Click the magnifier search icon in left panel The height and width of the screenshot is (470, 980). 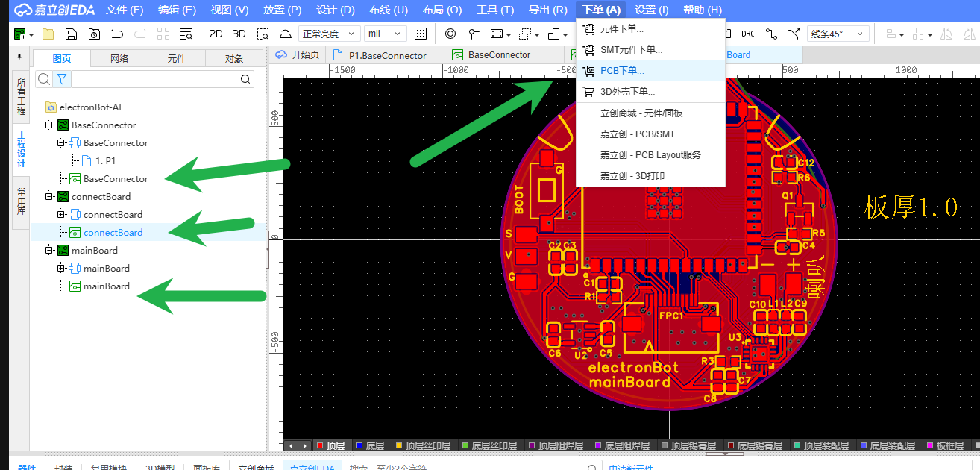[x=44, y=79]
